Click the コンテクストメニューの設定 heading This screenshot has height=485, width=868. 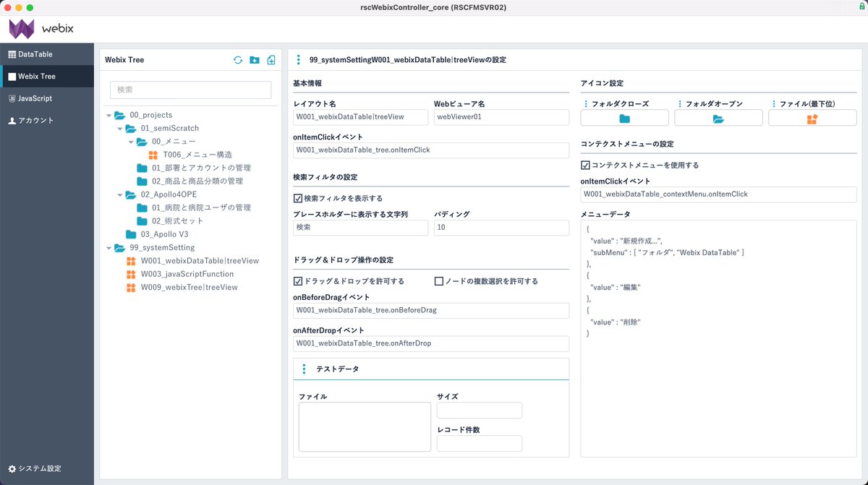(627, 145)
